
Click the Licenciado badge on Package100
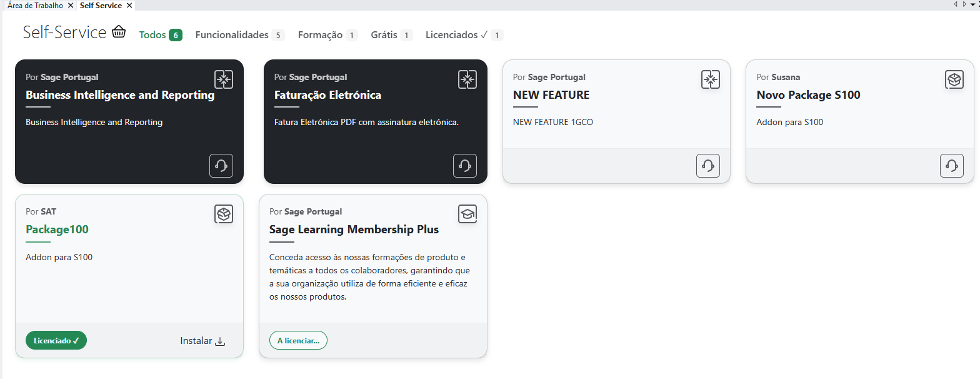click(x=56, y=340)
